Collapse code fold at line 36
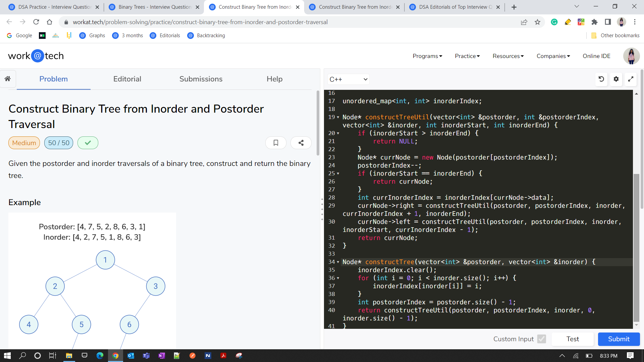644x362 pixels. click(338, 278)
